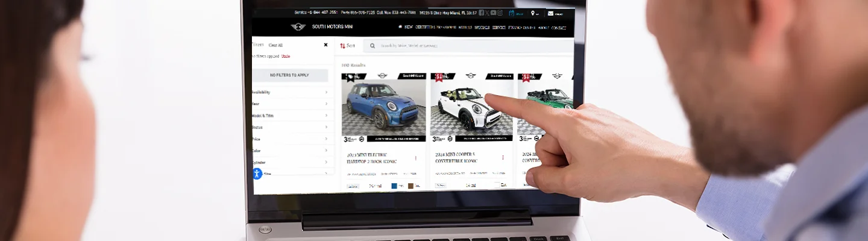Click the NO FILTERS TO APPLY button
The height and width of the screenshot is (241, 868).
click(x=289, y=75)
